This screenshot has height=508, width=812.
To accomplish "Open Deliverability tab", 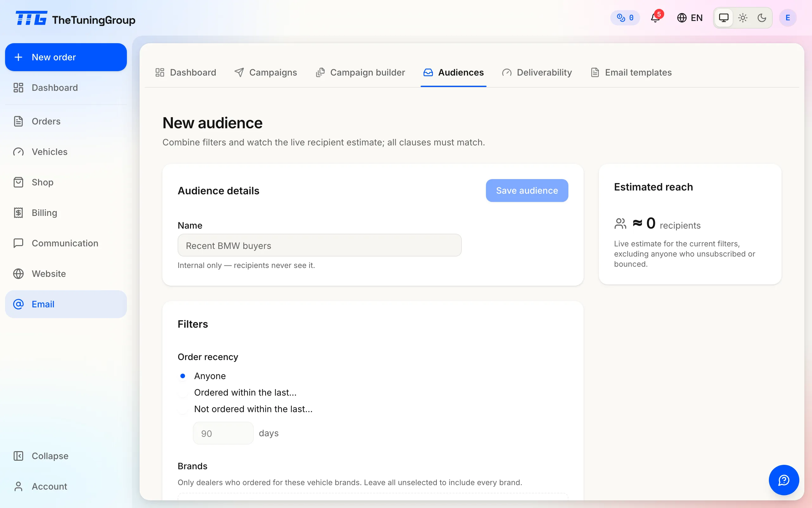I will pyautogui.click(x=537, y=73).
